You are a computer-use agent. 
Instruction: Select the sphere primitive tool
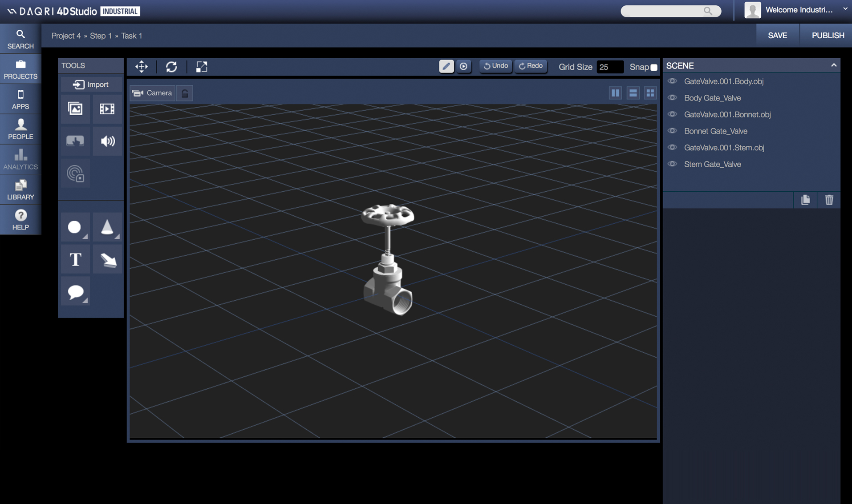pos(75,227)
